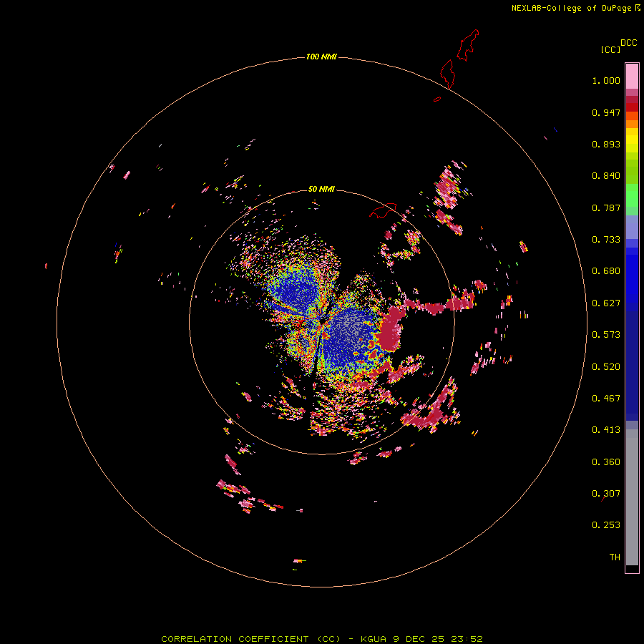The width and height of the screenshot is (644, 644).
Task: Select the 0.573 legend value
Action: point(606,335)
